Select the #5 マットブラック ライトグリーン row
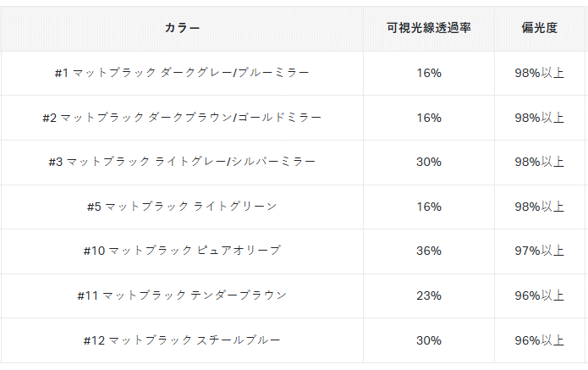The width and height of the screenshot is (588, 370). [x=294, y=207]
